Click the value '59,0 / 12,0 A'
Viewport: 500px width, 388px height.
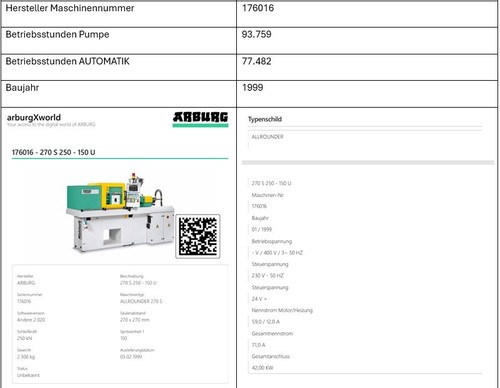266,322
